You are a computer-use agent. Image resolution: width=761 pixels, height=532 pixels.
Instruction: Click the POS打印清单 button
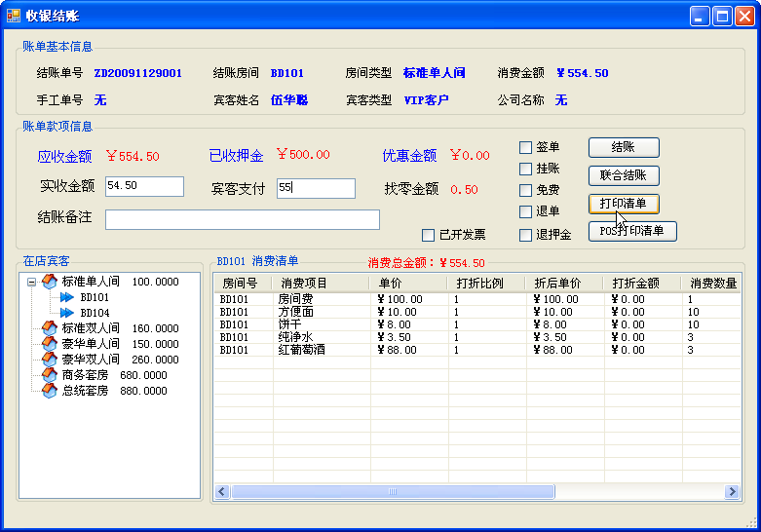632,231
